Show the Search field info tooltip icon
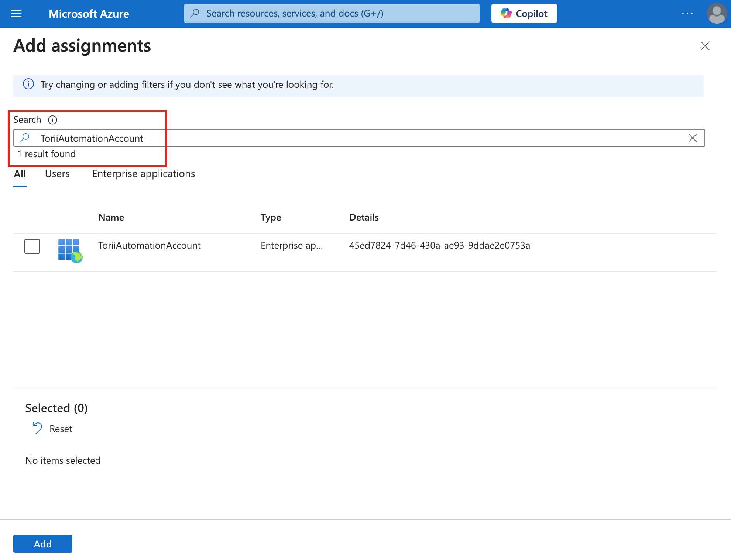 pyautogui.click(x=53, y=120)
